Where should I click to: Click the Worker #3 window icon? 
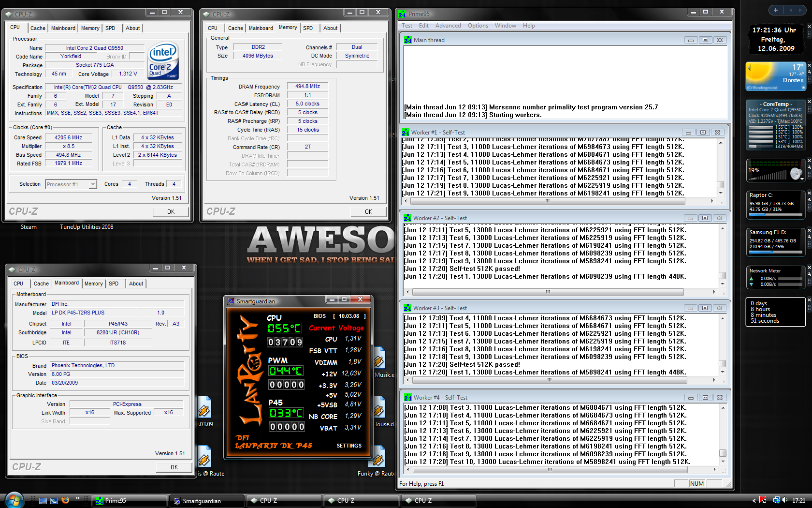[x=407, y=308]
